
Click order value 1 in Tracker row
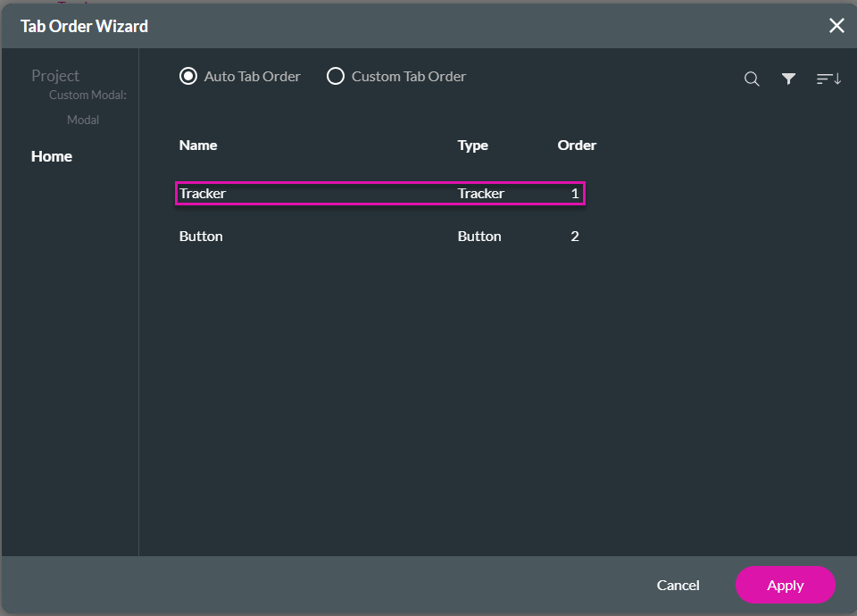(575, 194)
